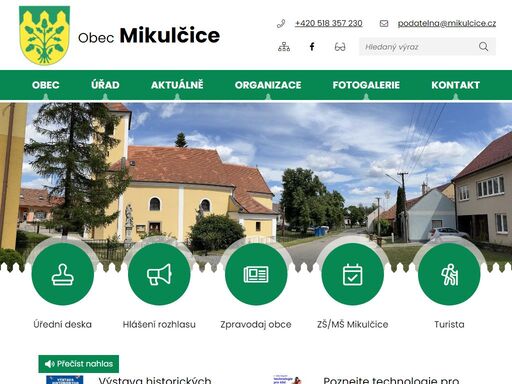Screen dimensions: 512x384
Task: Open the Poznejte technologie pro article headline
Action: point(391,380)
